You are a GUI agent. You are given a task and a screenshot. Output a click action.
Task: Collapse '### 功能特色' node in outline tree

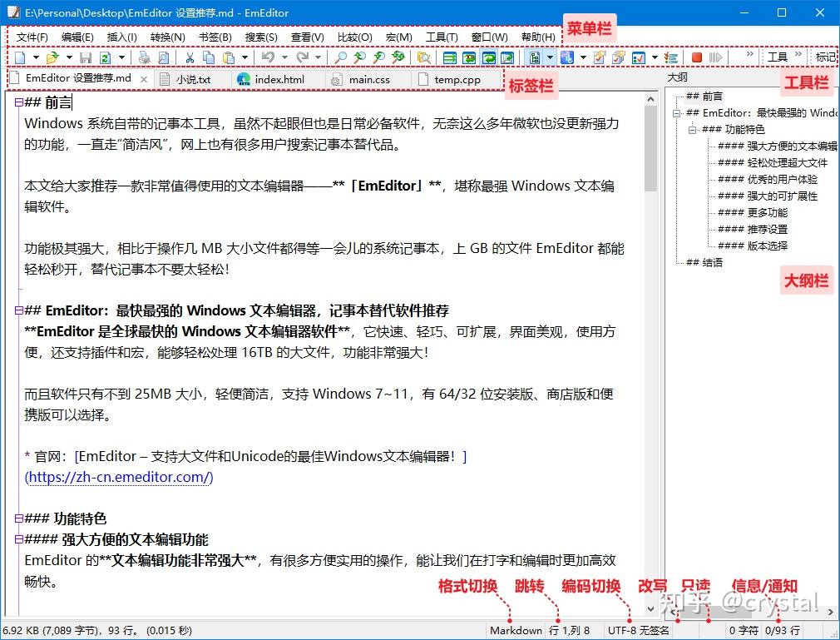(693, 130)
